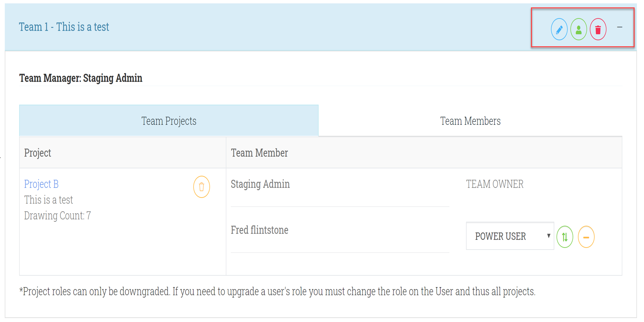Open the POWER USER role dropdown
The image size is (644, 322).
pos(510,236)
